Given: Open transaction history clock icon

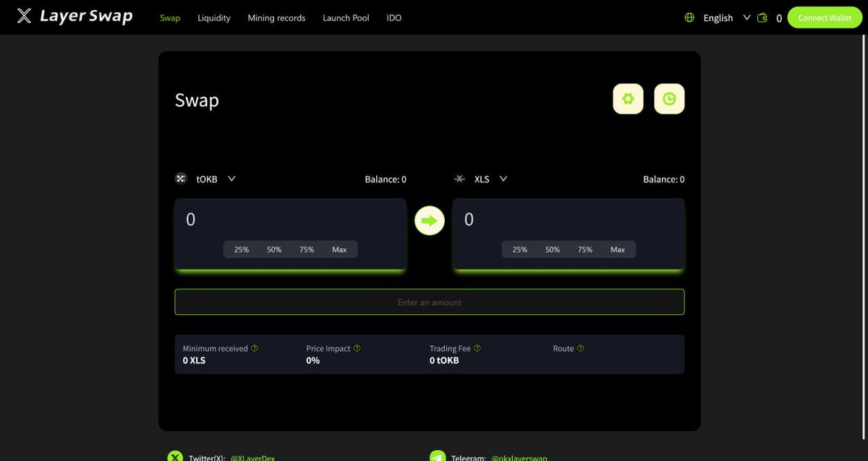Looking at the screenshot, I should [x=669, y=99].
